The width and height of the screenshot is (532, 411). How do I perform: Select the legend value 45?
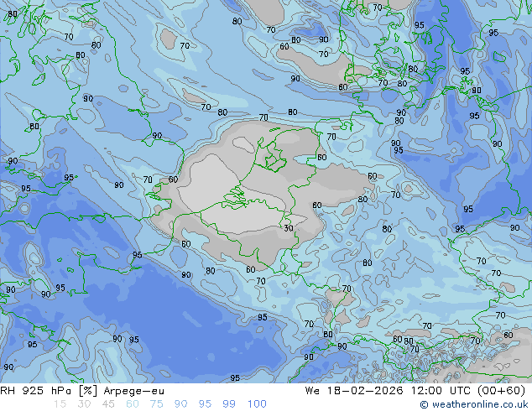point(108,404)
